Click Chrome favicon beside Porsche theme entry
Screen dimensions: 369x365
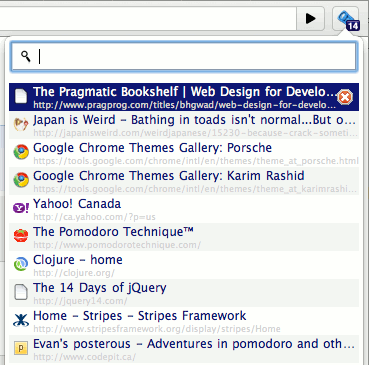(21, 152)
